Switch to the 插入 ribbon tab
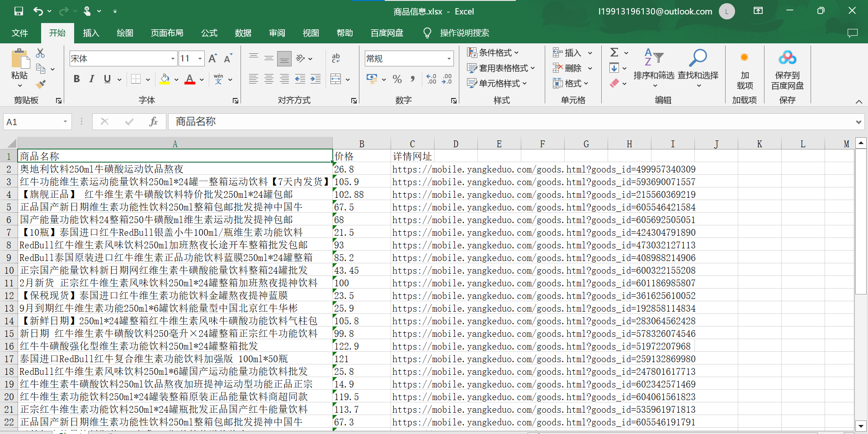Screen dimensions: 868x434 click(91, 33)
